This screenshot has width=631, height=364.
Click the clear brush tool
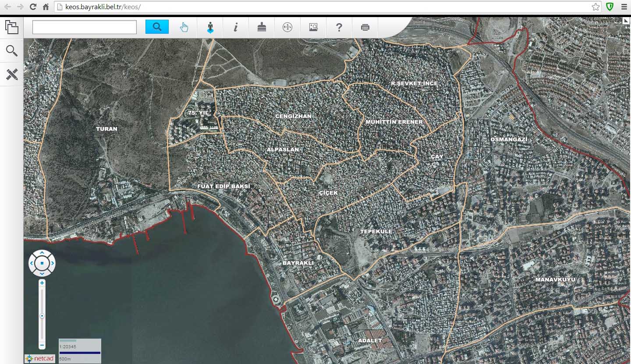point(262,27)
